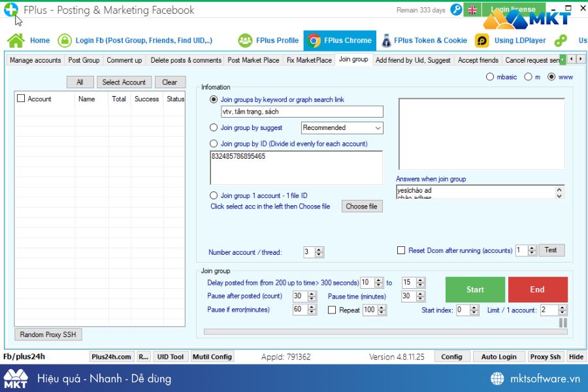Click the red End button
The height and width of the screenshot is (392, 588).
coord(538,289)
